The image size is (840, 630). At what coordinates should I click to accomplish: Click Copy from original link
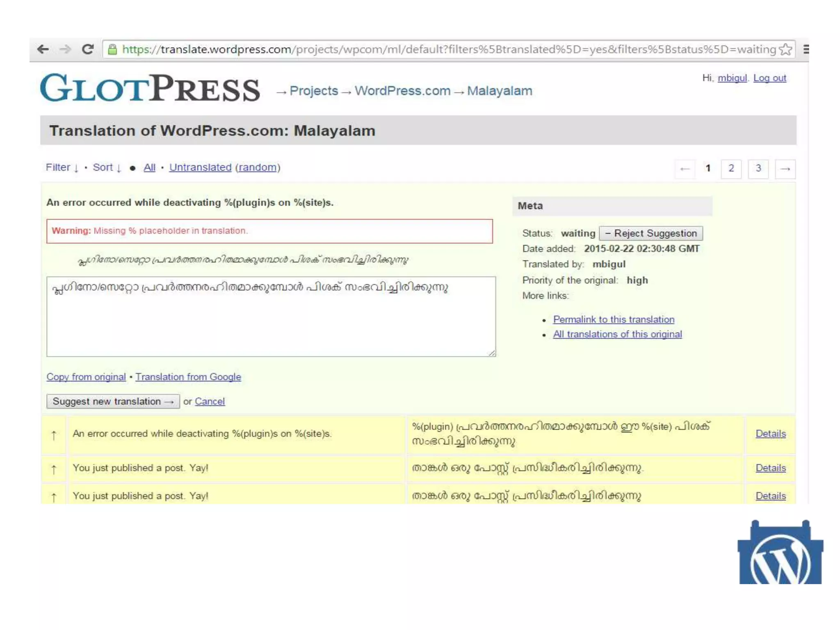pyautogui.click(x=86, y=377)
